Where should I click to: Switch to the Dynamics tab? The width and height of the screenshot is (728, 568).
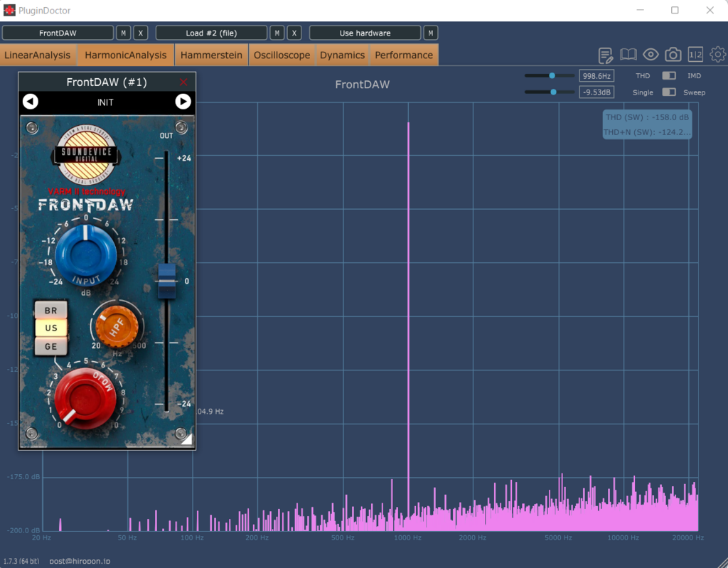(x=342, y=55)
